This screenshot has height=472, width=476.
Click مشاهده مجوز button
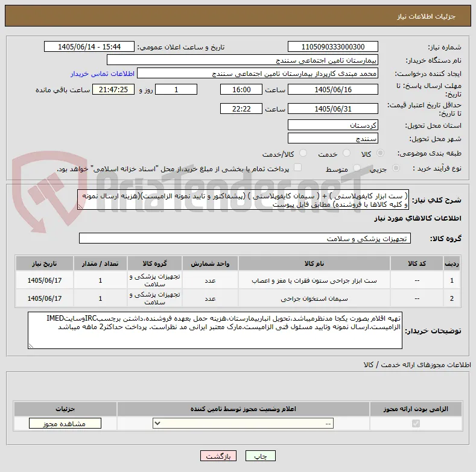[x=65, y=423]
